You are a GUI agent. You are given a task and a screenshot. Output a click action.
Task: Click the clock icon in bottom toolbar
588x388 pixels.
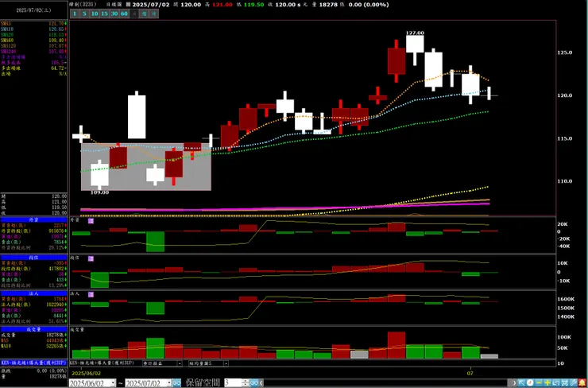click(x=530, y=383)
